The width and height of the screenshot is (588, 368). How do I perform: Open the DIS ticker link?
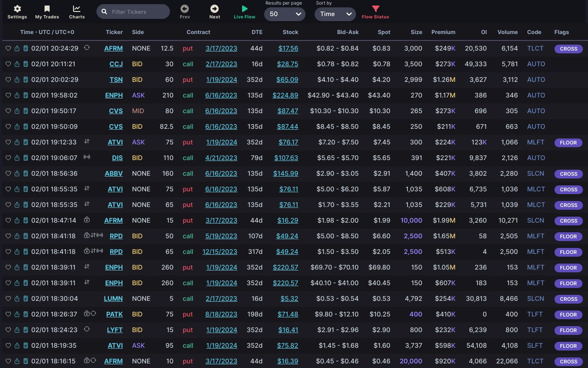118,158
